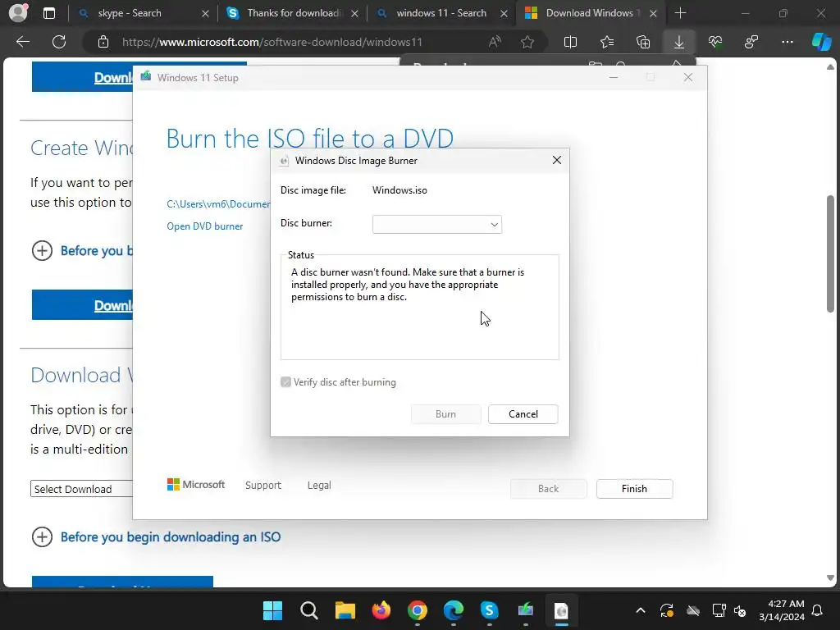
Task: Open the Disc burner dropdown
Action: click(437, 225)
